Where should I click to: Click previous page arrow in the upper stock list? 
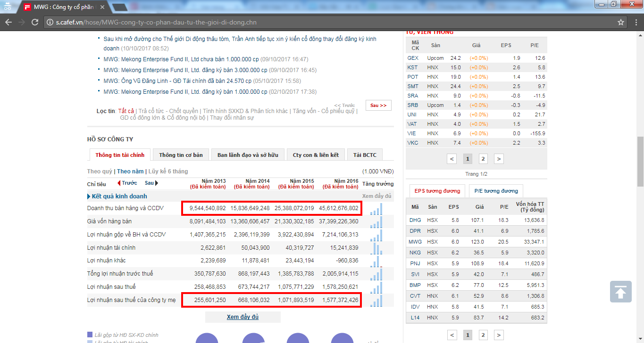[x=452, y=159]
